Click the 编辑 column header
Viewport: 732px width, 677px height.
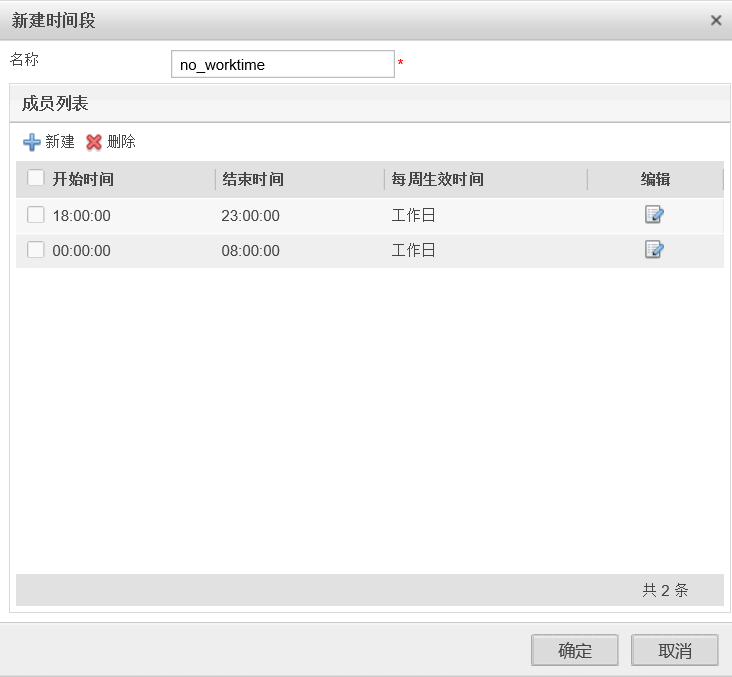click(x=655, y=179)
